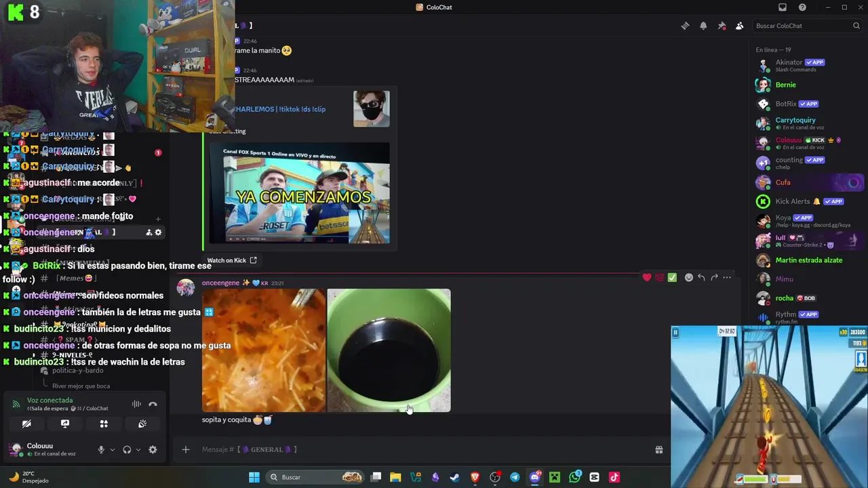Screen dimensions: 868x488
Task: Select Martin estrada alzate in member list
Action: click(x=807, y=260)
